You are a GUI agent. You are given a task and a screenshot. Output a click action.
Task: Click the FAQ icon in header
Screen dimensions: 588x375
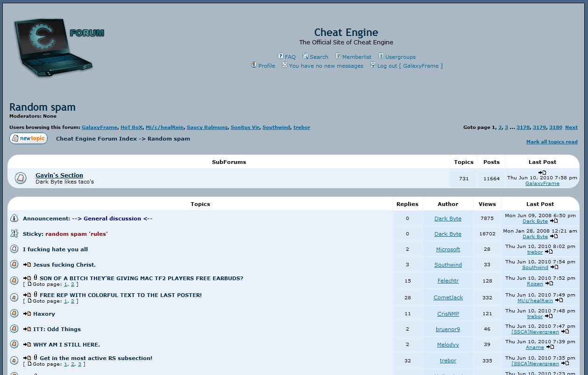281,56
